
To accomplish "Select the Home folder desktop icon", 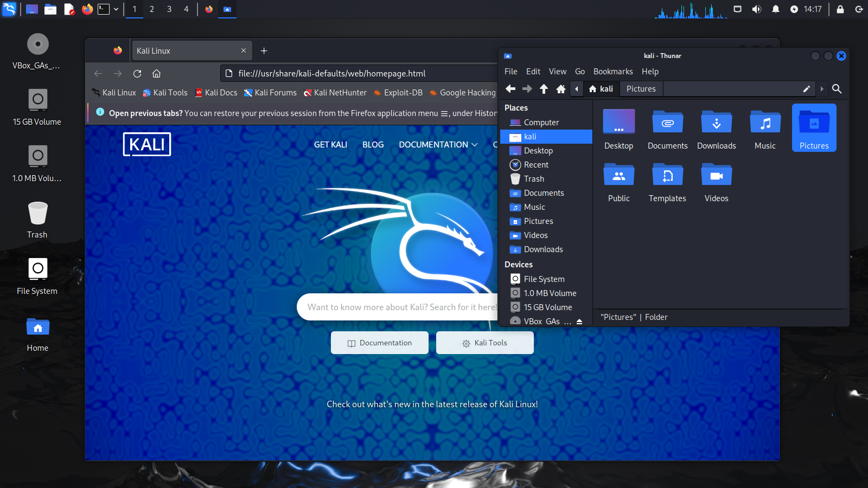I will 37,335.
